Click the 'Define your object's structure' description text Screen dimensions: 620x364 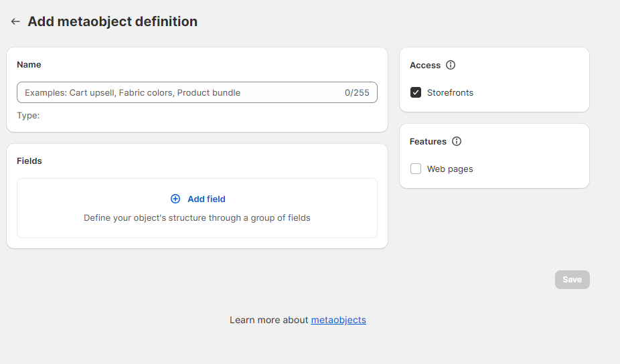coord(197,217)
